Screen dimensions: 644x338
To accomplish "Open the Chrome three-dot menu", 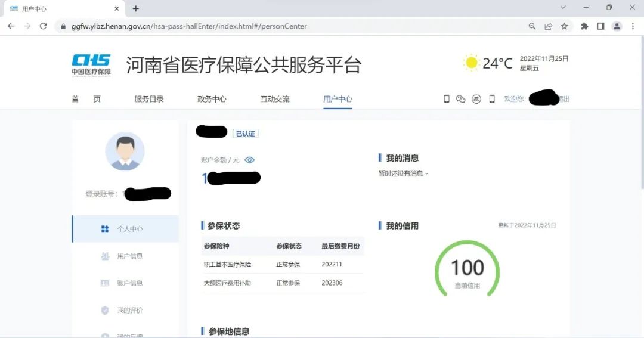I will 633,26.
